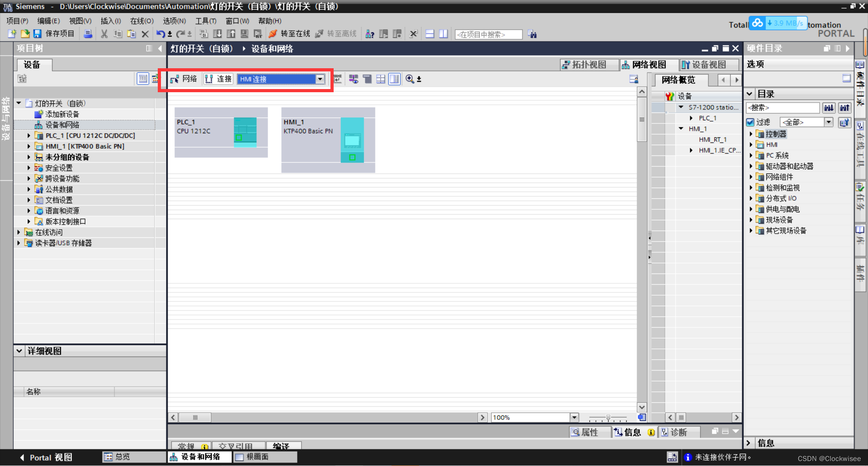Click the binoculars search icon
Viewport: 868px width, 466px height.
(533, 34)
